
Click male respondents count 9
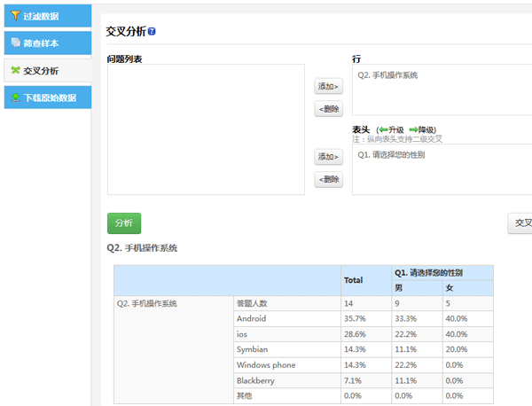pos(397,303)
